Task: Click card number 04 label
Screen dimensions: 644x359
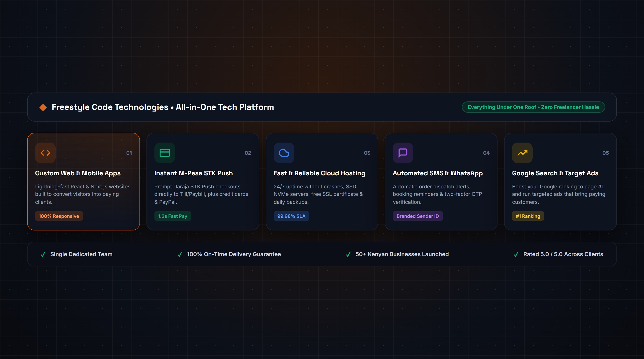Action: coord(486,153)
